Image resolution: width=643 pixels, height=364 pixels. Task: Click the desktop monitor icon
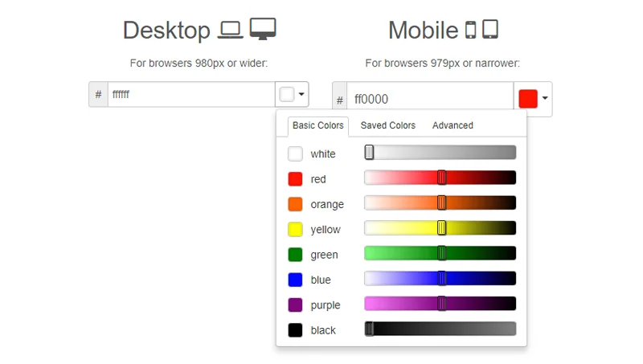[x=263, y=29]
